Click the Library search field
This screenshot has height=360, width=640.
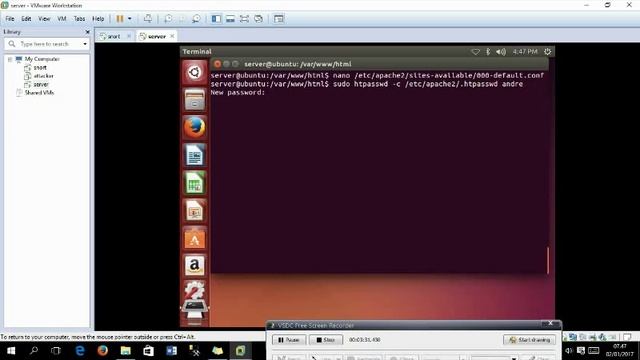pyautogui.click(x=47, y=44)
